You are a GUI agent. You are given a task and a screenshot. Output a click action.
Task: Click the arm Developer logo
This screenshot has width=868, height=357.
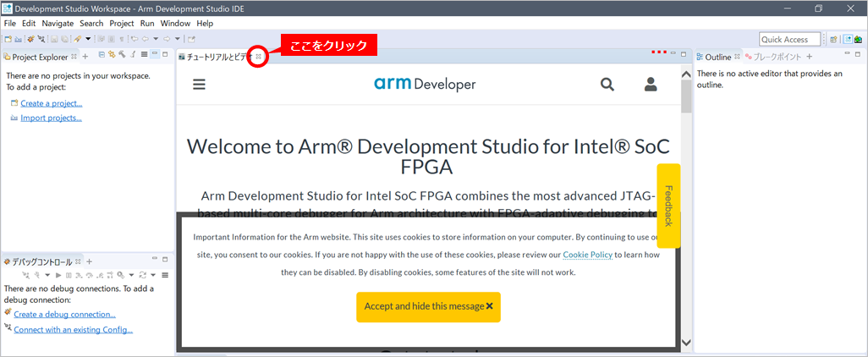[425, 84]
